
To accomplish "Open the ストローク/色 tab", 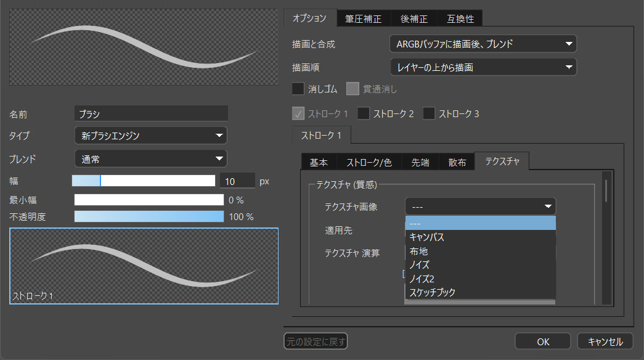I will pos(369,163).
